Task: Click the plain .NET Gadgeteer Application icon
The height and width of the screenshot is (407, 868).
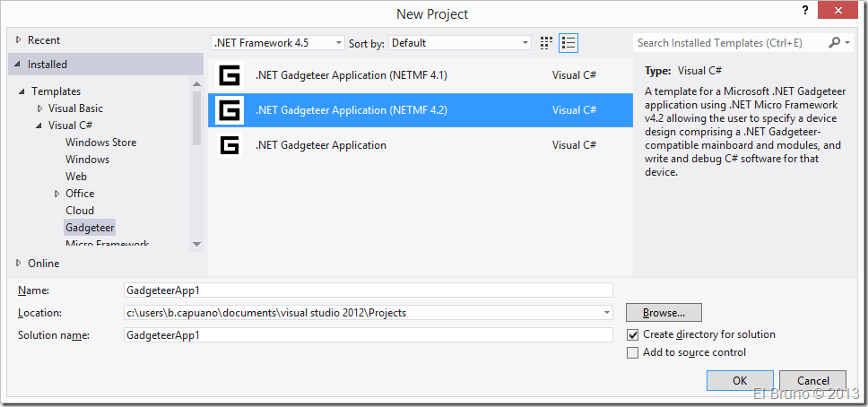Action: click(x=230, y=145)
